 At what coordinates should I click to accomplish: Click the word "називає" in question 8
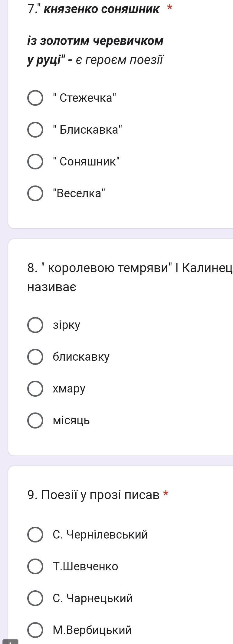(x=52, y=287)
